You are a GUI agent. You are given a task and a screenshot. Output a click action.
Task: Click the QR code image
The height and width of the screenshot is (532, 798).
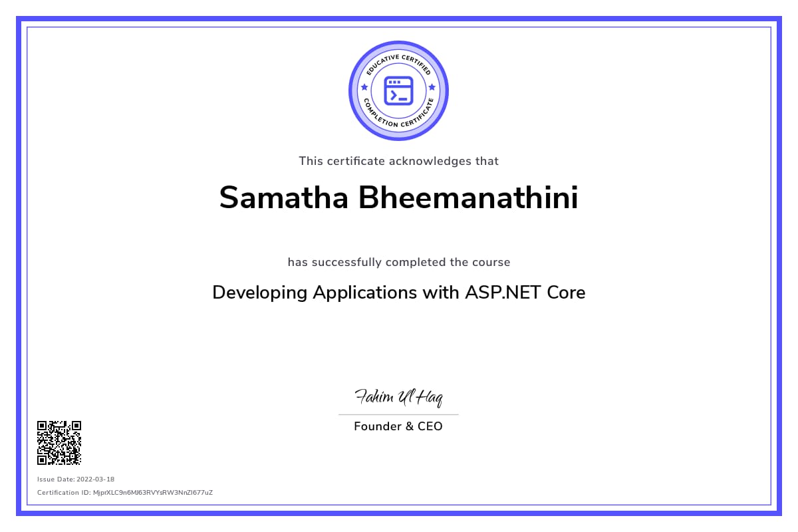tap(59, 442)
